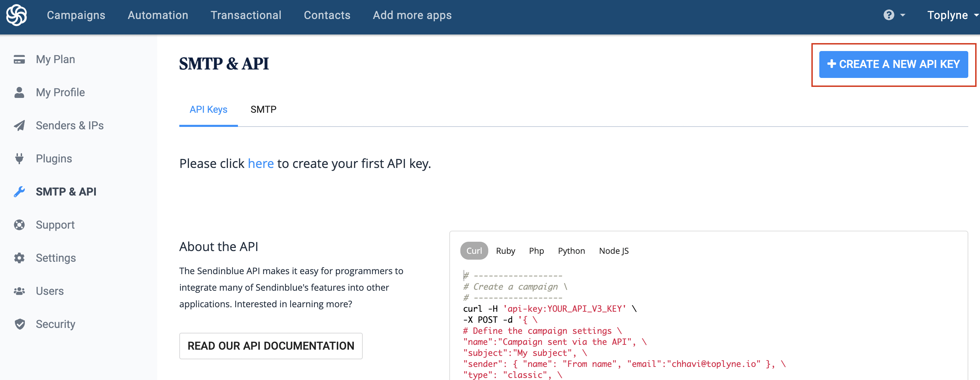
Task: Show the Python code sample
Action: click(571, 251)
